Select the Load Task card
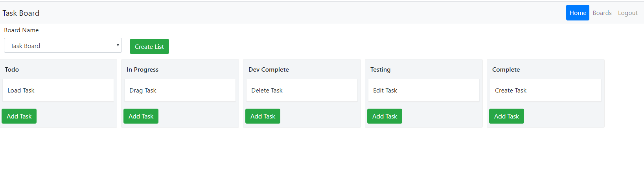644x185 pixels. point(58,90)
